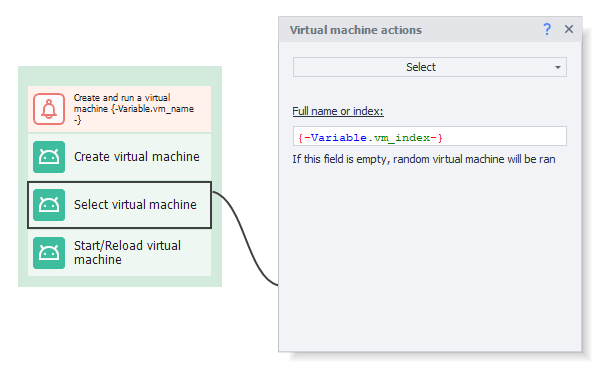The width and height of the screenshot is (605, 375).
Task: Click the red bell notification icon
Action: point(49,109)
